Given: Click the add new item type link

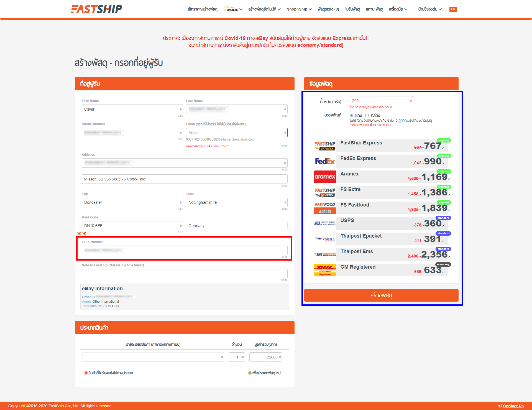Looking at the screenshot, I should click(266, 373).
